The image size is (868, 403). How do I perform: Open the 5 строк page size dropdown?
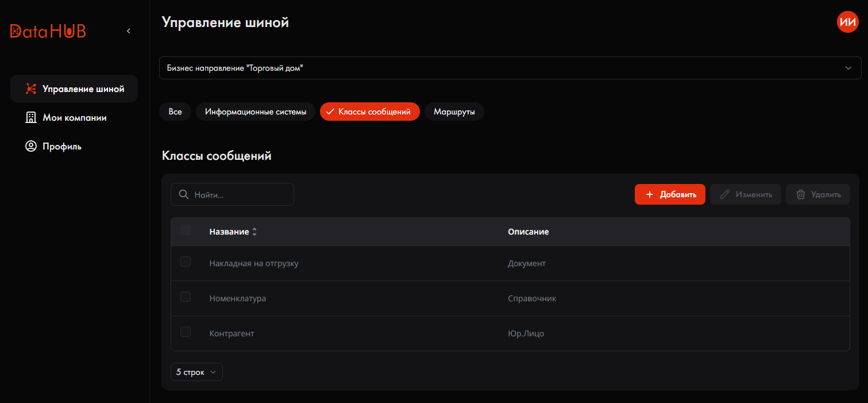(x=196, y=372)
